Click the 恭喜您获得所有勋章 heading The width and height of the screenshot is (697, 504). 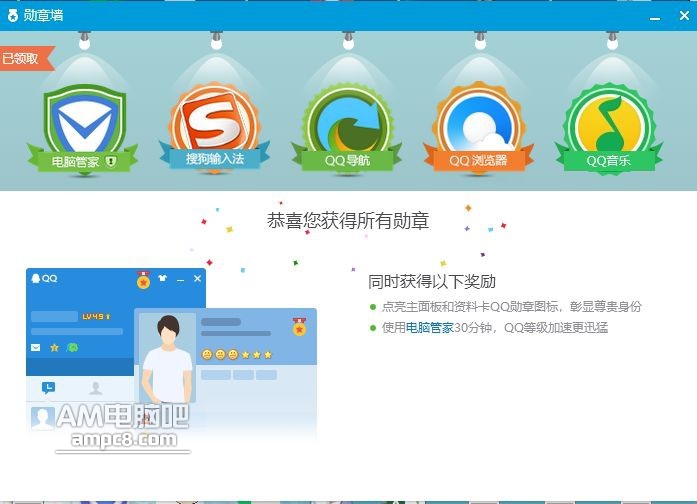tap(348, 221)
